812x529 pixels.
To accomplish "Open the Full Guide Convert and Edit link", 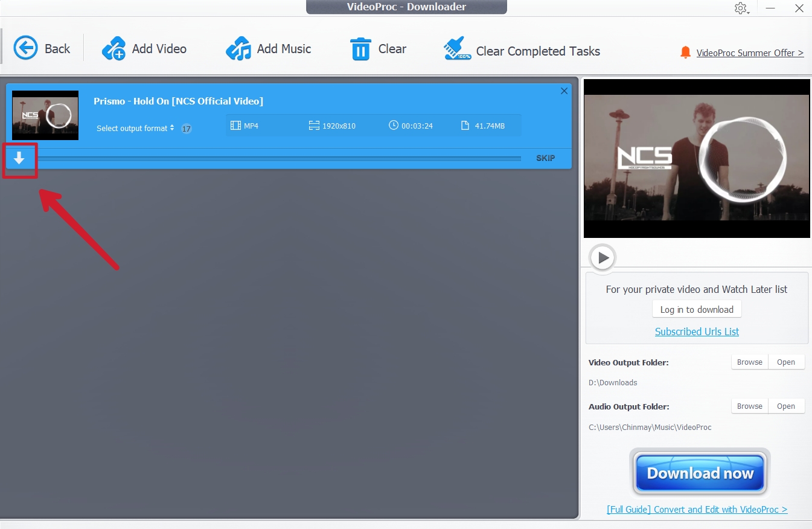I will click(x=697, y=510).
